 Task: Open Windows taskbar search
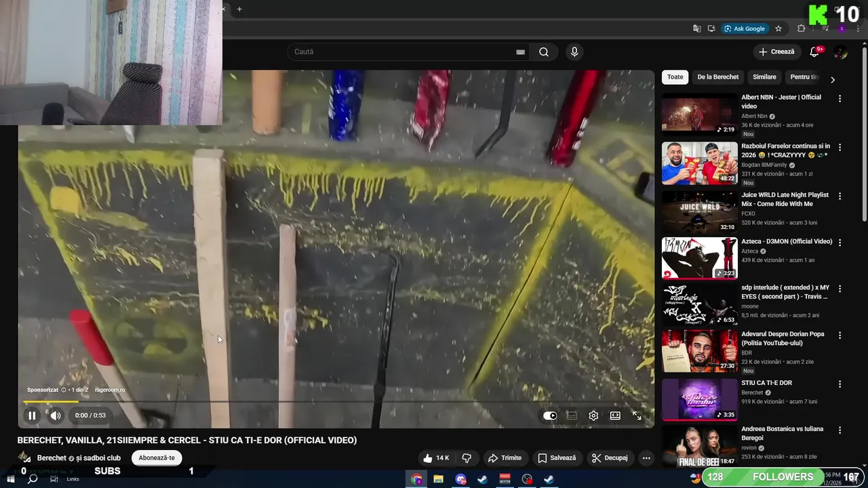32,479
